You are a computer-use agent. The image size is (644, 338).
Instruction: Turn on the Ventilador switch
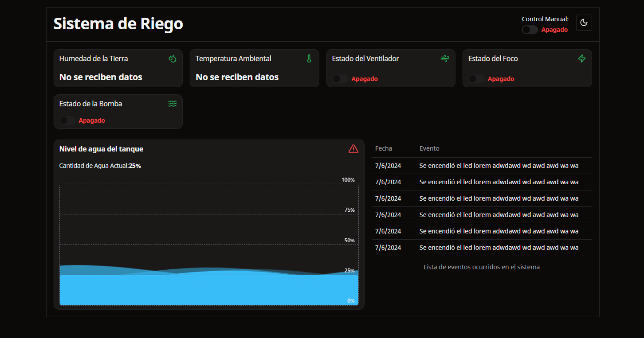[340, 79]
